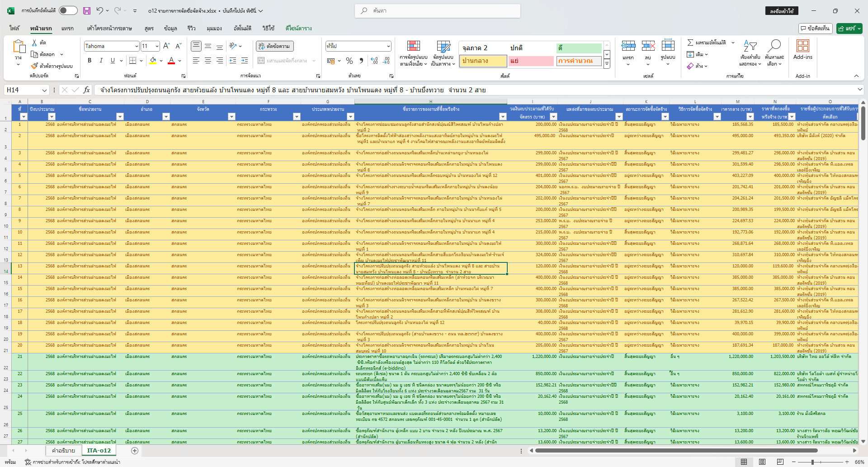
Task: Click the increase font size icon
Action: (x=166, y=46)
